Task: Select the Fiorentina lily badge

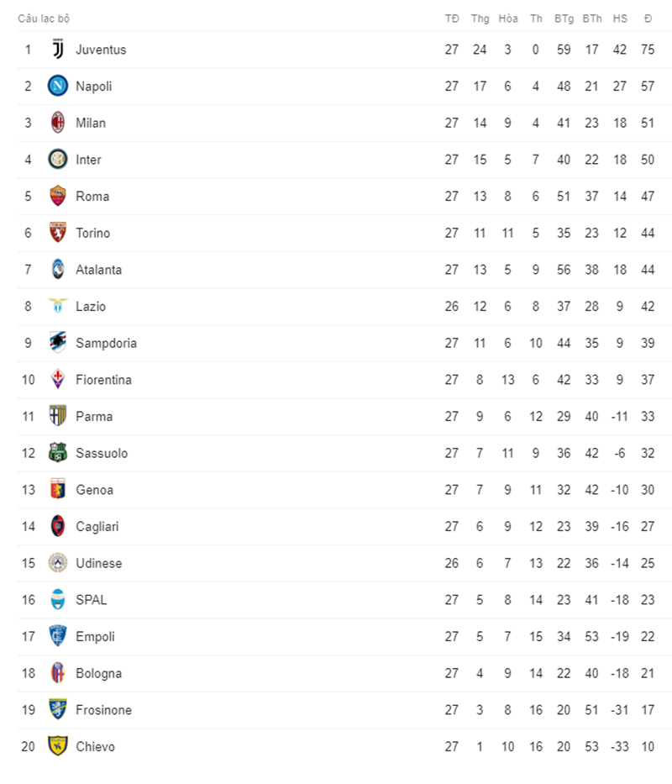Action: 58,380
